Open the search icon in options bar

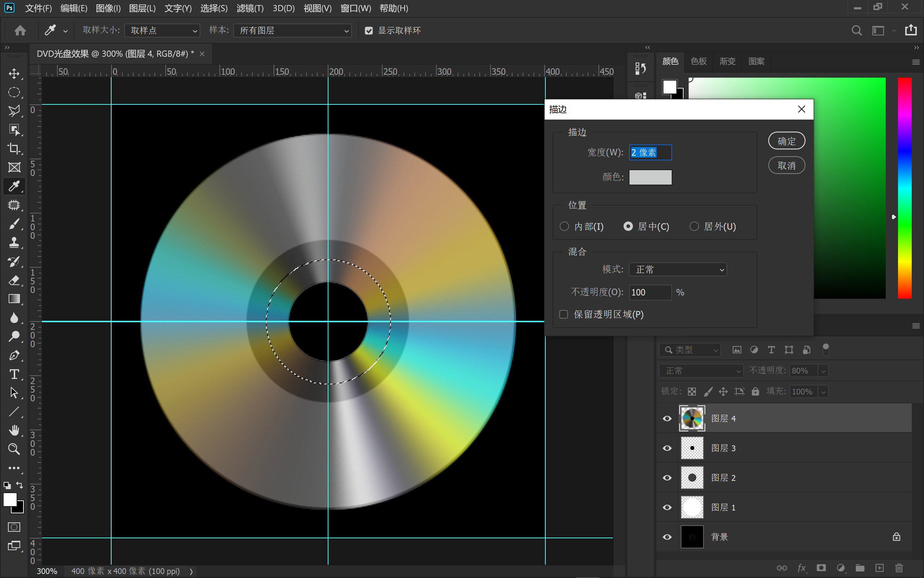pos(857,31)
